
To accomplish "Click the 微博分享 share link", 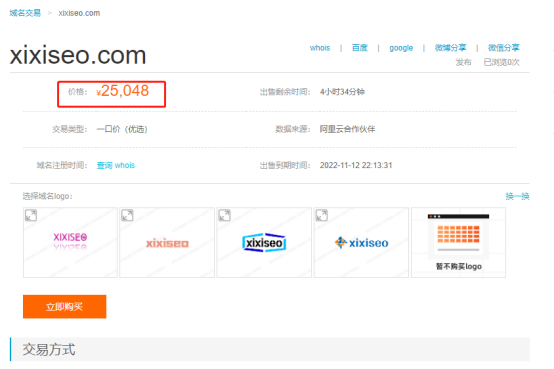I will click(450, 48).
